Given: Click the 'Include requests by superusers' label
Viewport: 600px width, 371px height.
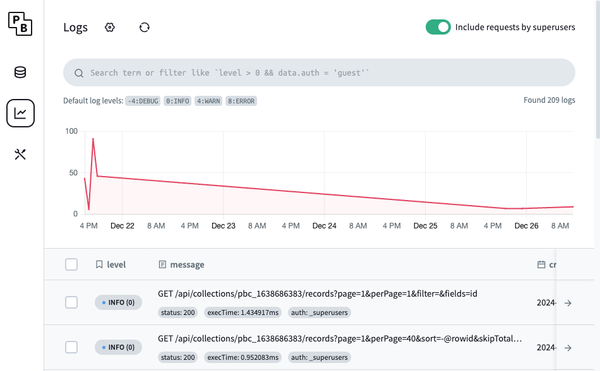Looking at the screenshot, I should point(515,27).
